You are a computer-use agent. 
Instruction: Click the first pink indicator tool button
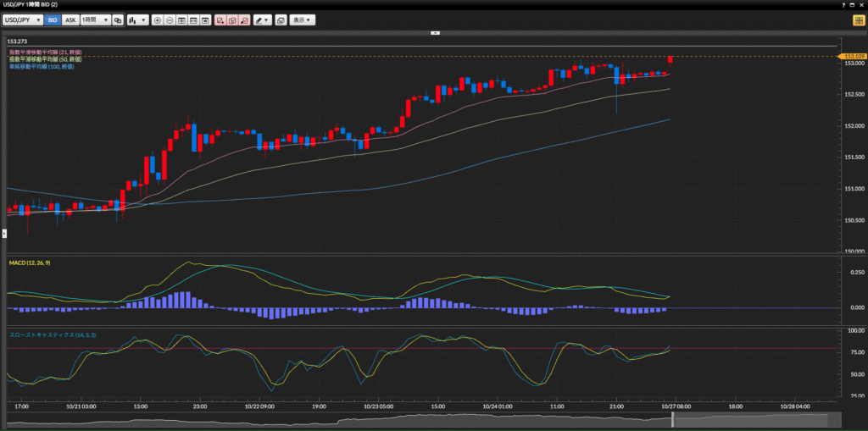tap(220, 19)
